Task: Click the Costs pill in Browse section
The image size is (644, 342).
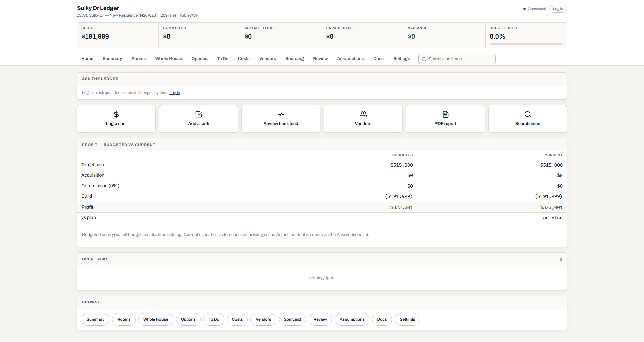Action: click(237, 319)
